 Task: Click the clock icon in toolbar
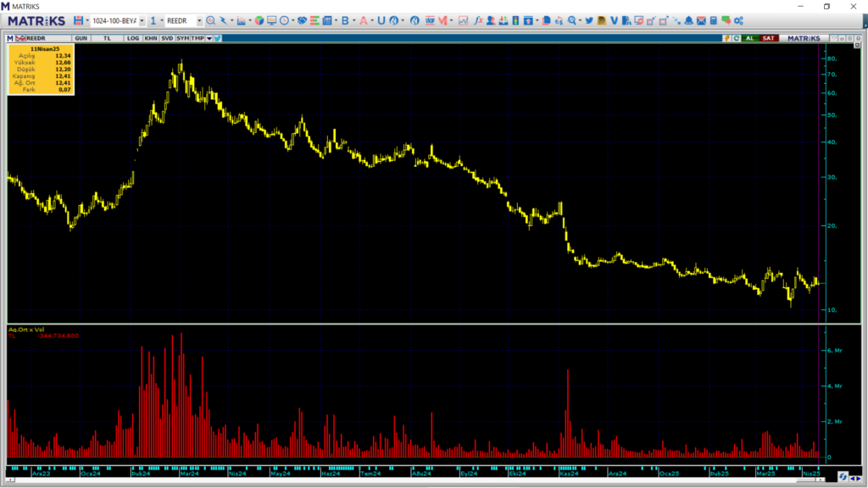(x=284, y=20)
